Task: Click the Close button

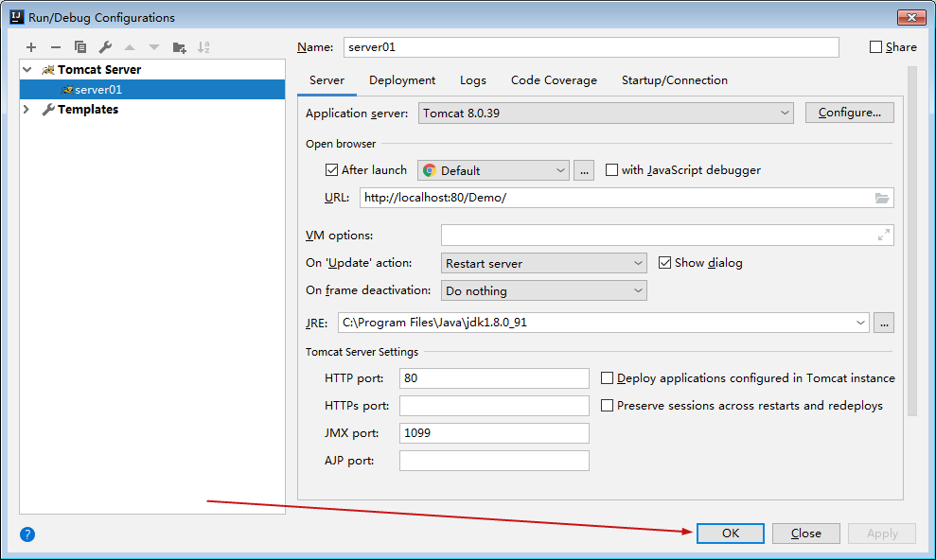Action: pos(805,534)
